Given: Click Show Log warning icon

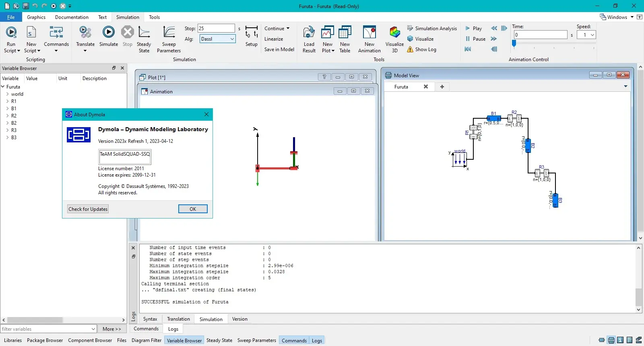Looking at the screenshot, I should pyautogui.click(x=410, y=49).
